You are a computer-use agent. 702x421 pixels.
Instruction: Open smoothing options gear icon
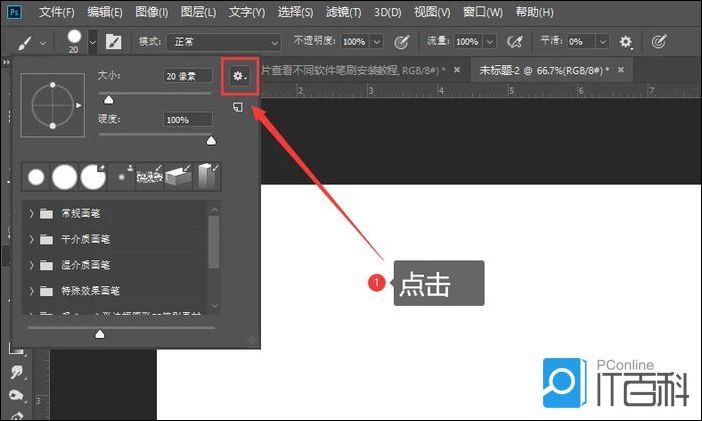(x=626, y=42)
